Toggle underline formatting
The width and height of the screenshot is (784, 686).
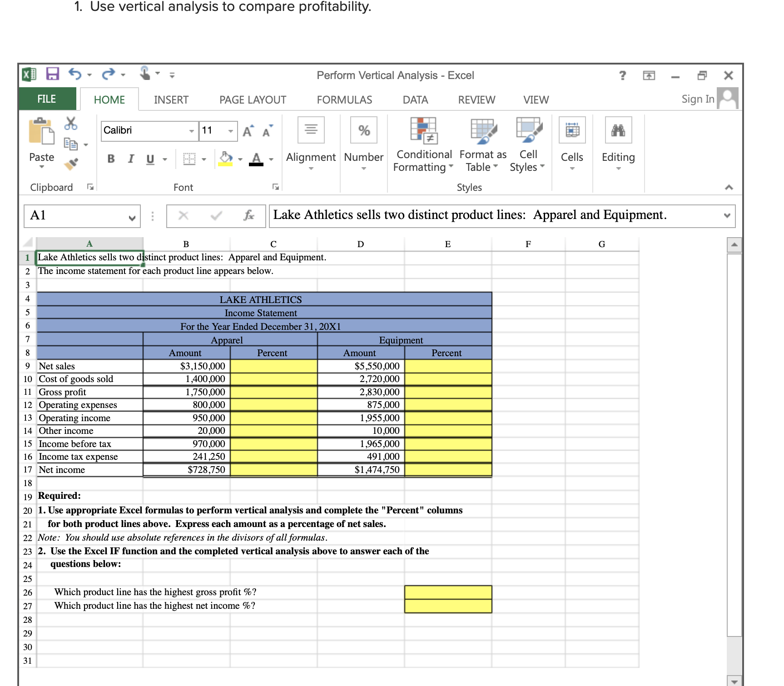point(150,159)
